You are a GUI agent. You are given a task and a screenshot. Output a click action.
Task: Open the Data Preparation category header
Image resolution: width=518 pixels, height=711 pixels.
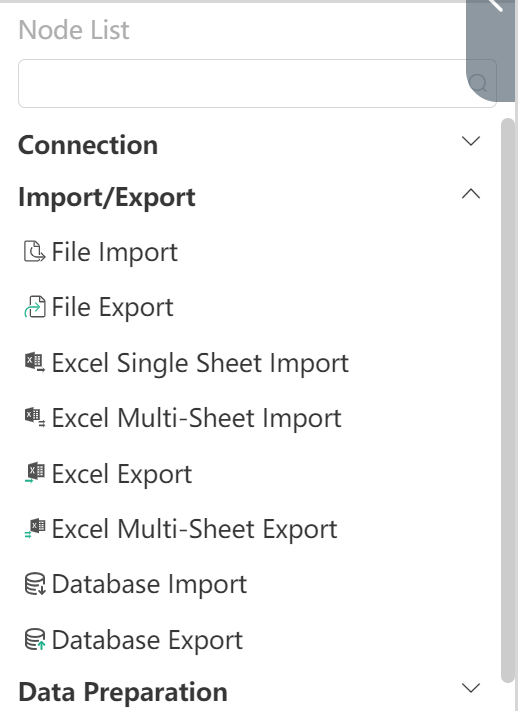click(123, 692)
